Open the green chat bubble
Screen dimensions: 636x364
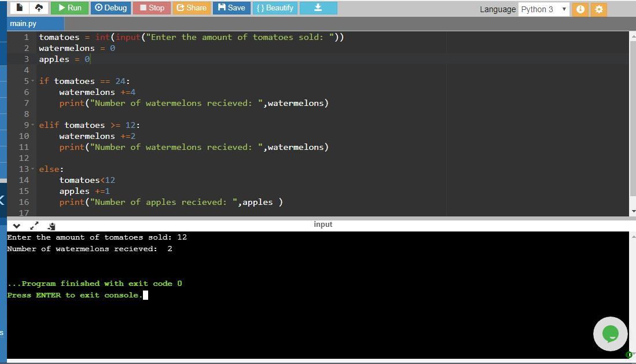click(610, 333)
